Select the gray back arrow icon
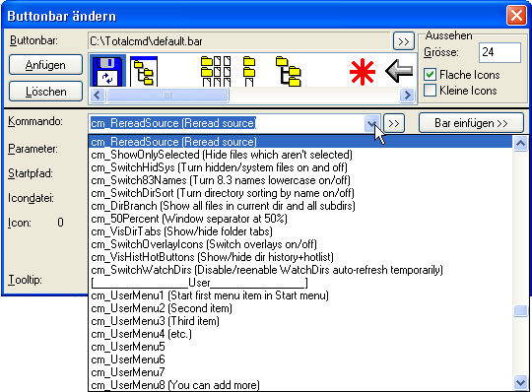The image size is (532, 392). click(399, 71)
